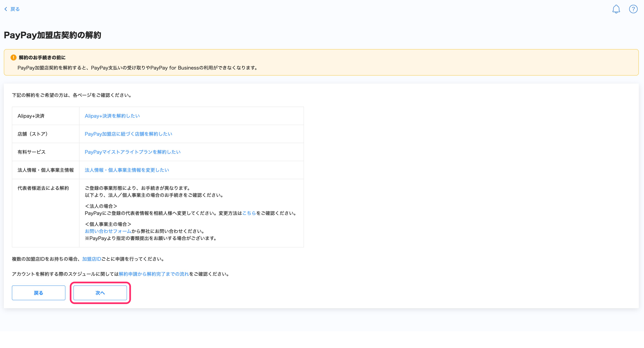
Task: Open the notifications bell icon
Action: coord(616,9)
